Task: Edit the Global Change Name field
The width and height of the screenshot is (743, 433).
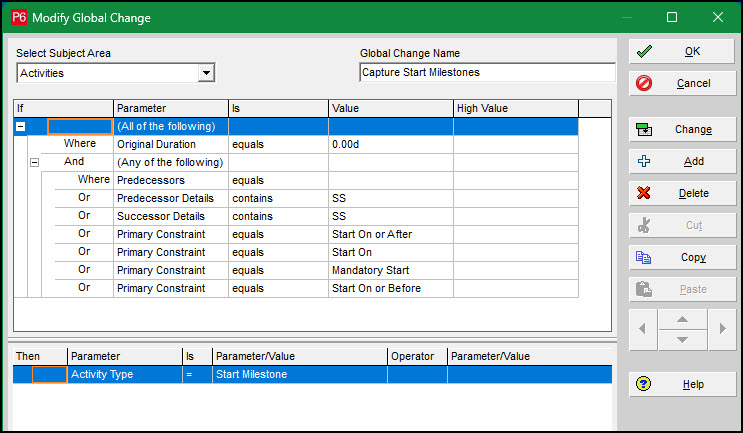Action: tap(487, 72)
